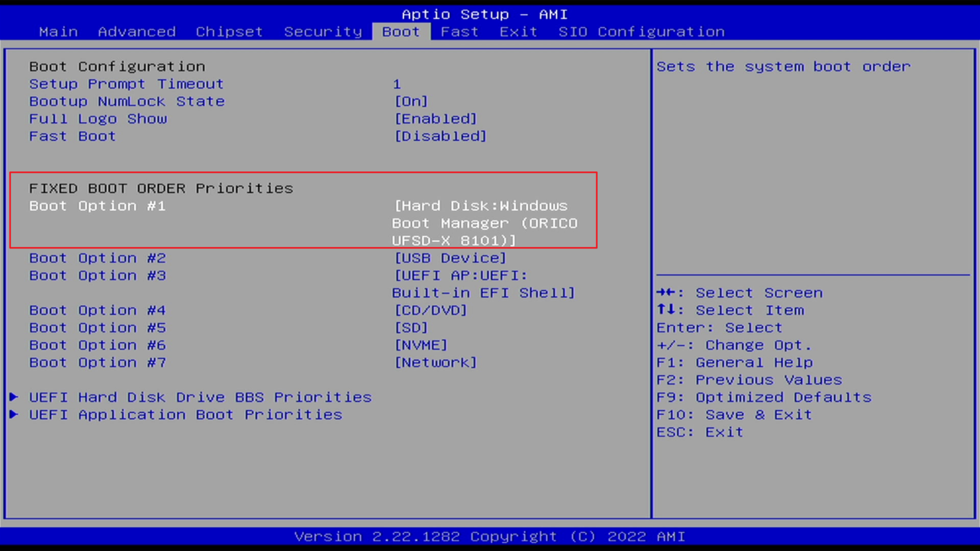The height and width of the screenshot is (551, 980).
Task: Select the Advanced tab
Action: pos(135,31)
